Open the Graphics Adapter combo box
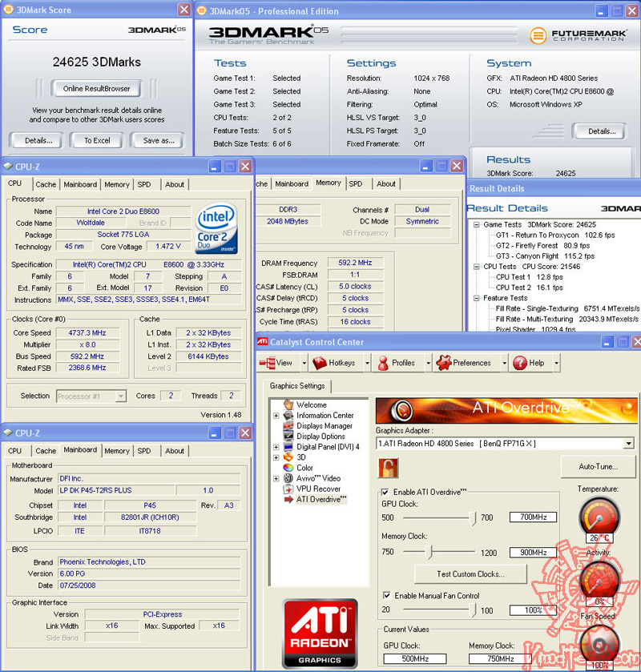Image resolution: width=641 pixels, height=672 pixels. [x=505, y=443]
